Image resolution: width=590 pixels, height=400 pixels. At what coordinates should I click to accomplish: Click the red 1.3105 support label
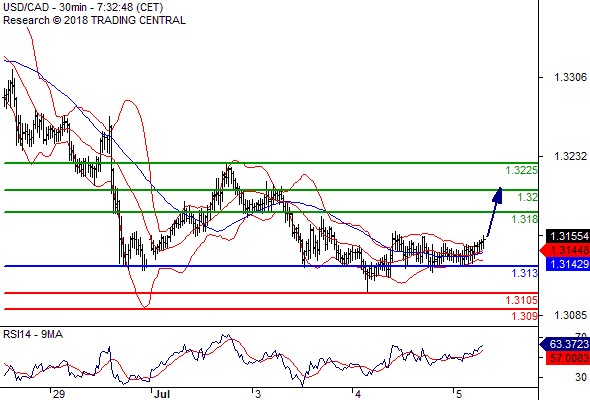522,300
